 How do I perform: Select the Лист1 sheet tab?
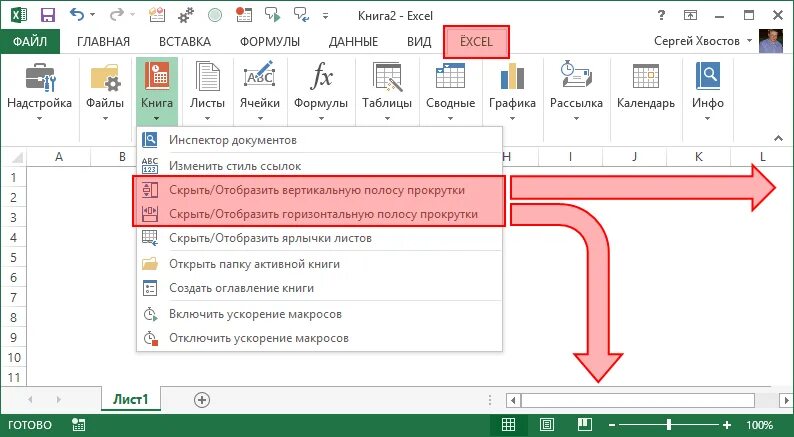click(131, 400)
